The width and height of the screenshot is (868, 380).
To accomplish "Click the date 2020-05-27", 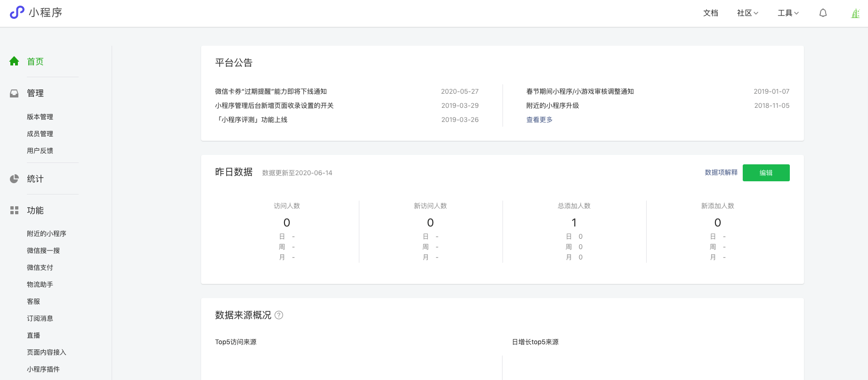I will tap(460, 91).
